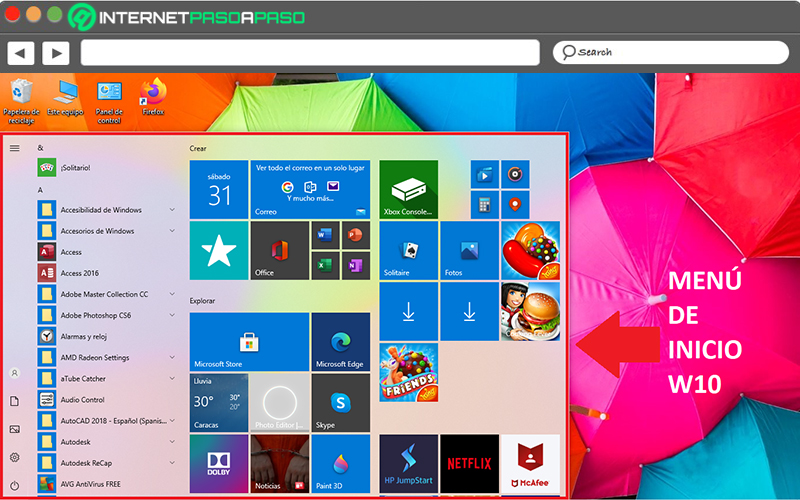Open the Dolby tile
800x500 pixels.
[219, 464]
